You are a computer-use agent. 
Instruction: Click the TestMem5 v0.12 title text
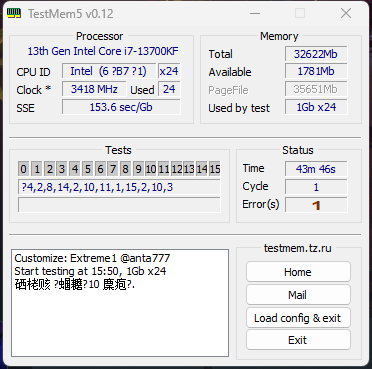coord(71,14)
